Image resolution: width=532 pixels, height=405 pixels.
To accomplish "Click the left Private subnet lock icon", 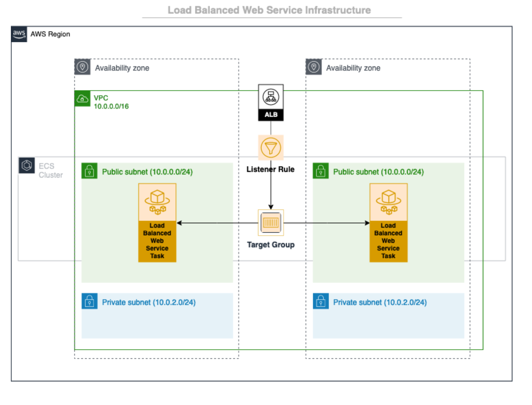I will coord(90,301).
